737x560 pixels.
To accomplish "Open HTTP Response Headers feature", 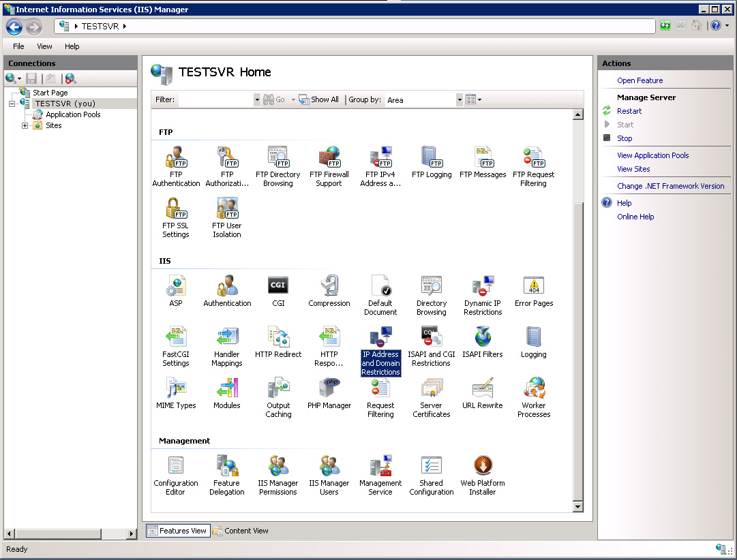I will (329, 346).
